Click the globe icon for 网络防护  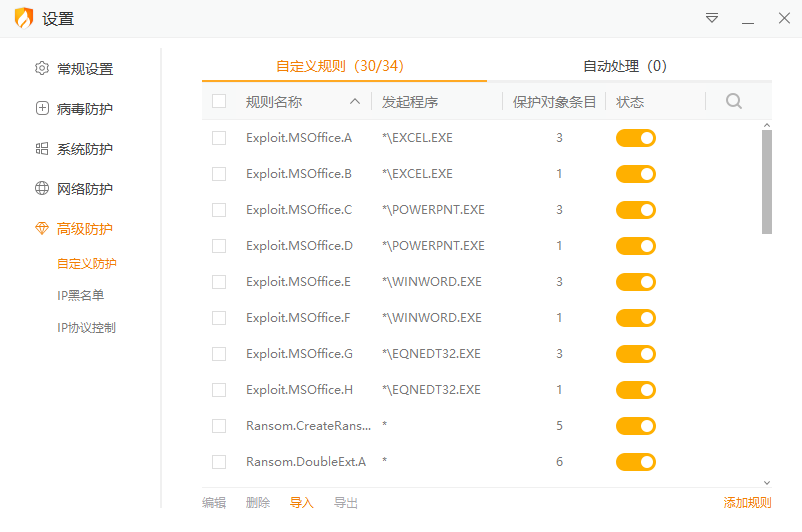(x=42, y=188)
